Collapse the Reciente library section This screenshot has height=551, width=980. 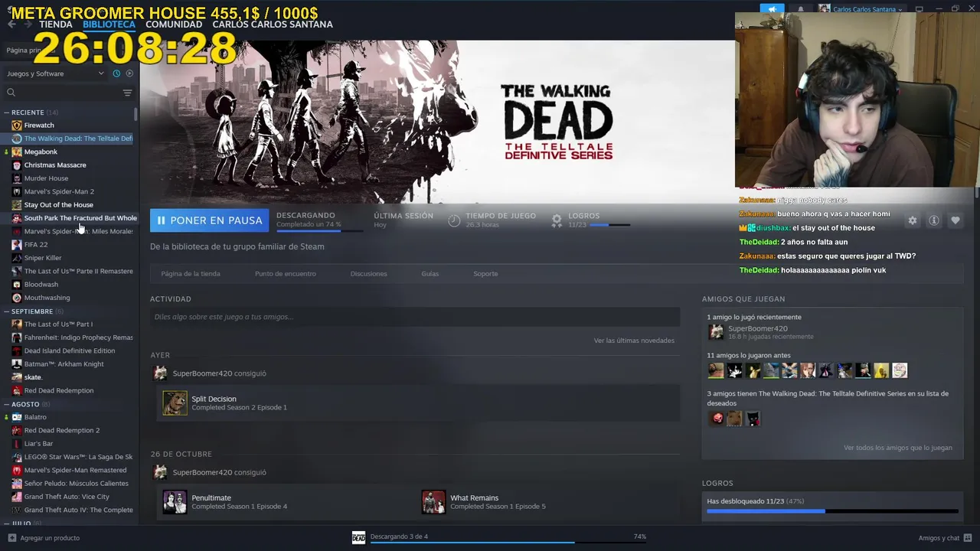pyautogui.click(x=6, y=112)
